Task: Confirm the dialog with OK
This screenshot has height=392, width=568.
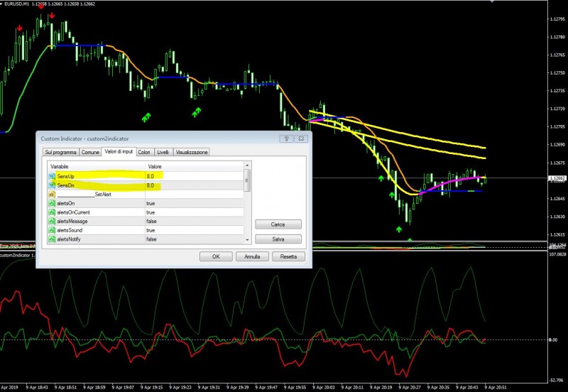Action: [x=216, y=256]
